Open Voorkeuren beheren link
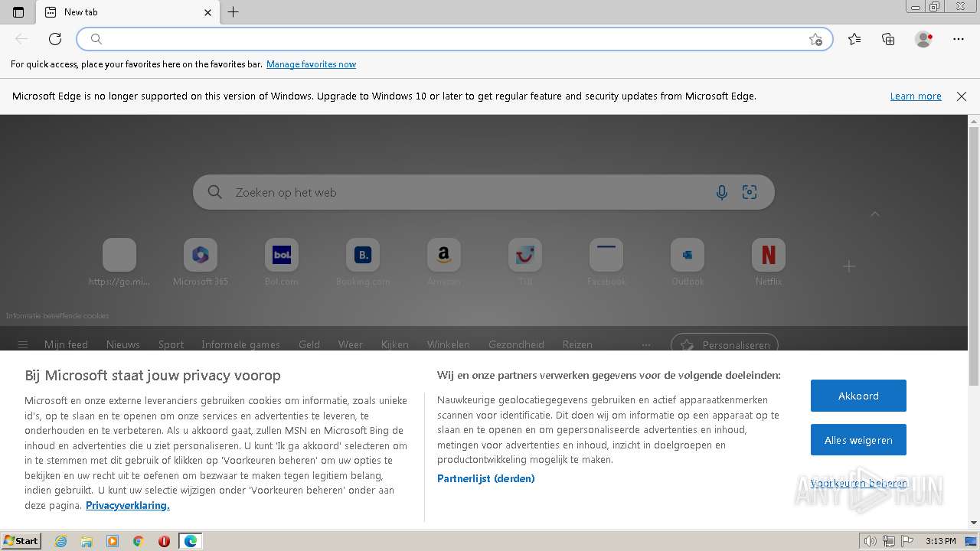Viewport: 980px width, 551px height. point(858,483)
